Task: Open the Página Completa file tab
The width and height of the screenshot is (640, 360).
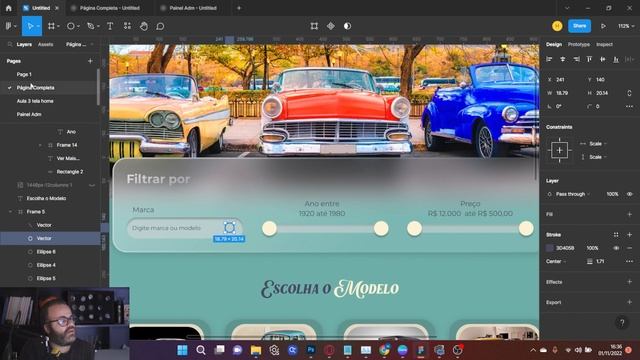Action: pyautogui.click(x=109, y=8)
